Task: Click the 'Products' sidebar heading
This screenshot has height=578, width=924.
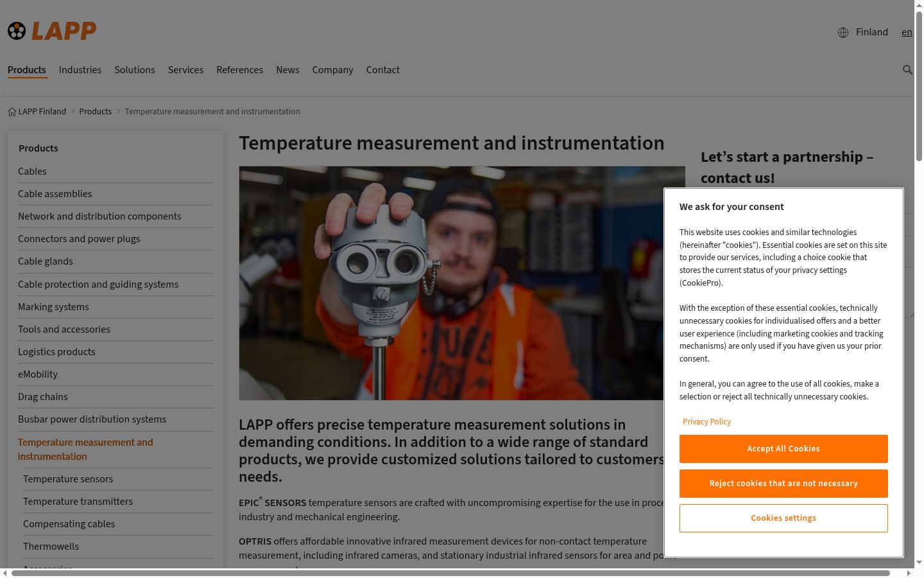Action: pyautogui.click(x=38, y=148)
